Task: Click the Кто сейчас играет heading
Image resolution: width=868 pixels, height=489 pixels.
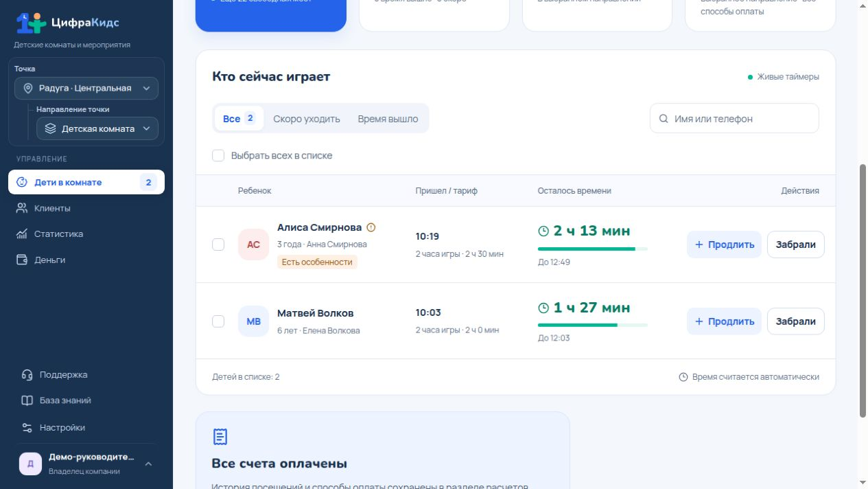Action: (x=271, y=77)
